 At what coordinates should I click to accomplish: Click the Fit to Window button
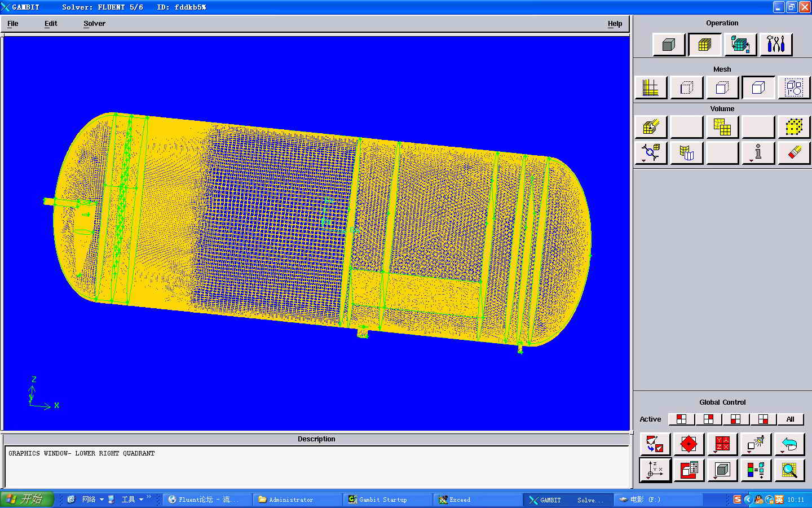(x=655, y=444)
